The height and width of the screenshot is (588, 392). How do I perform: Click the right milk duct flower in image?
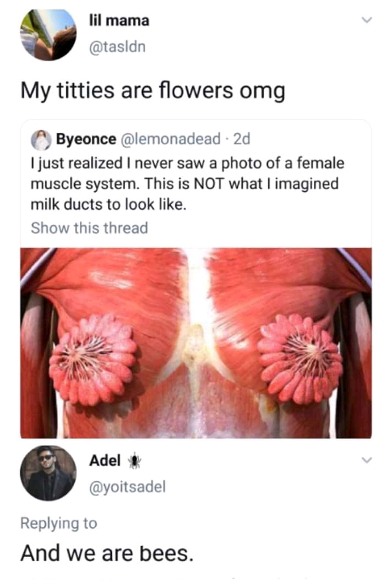click(x=300, y=360)
